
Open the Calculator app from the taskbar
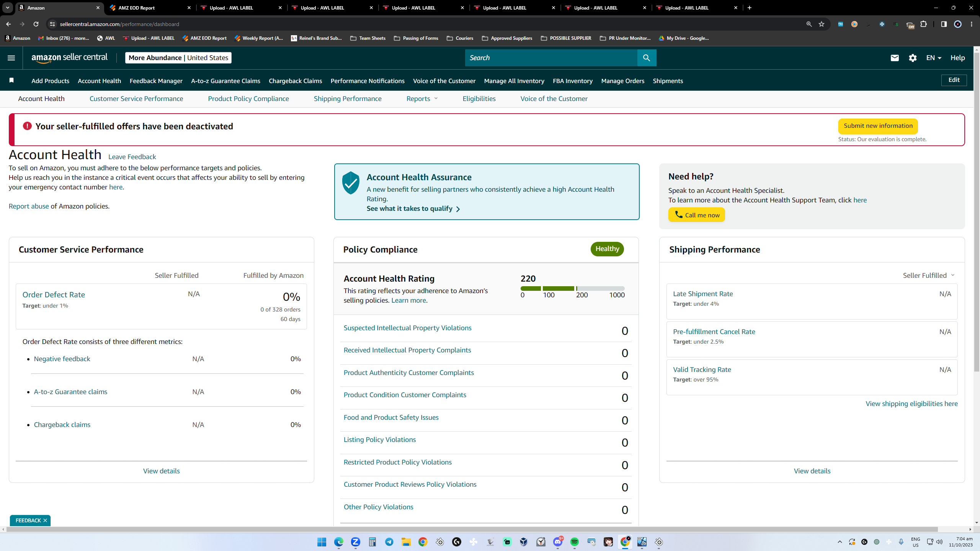click(x=372, y=542)
